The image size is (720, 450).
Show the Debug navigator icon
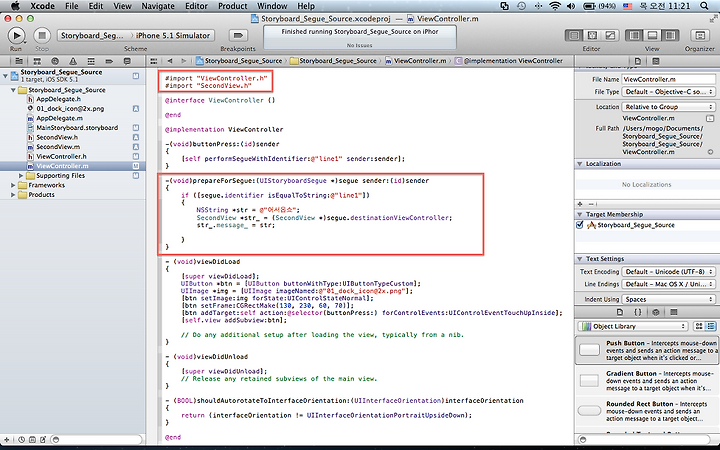(91, 61)
